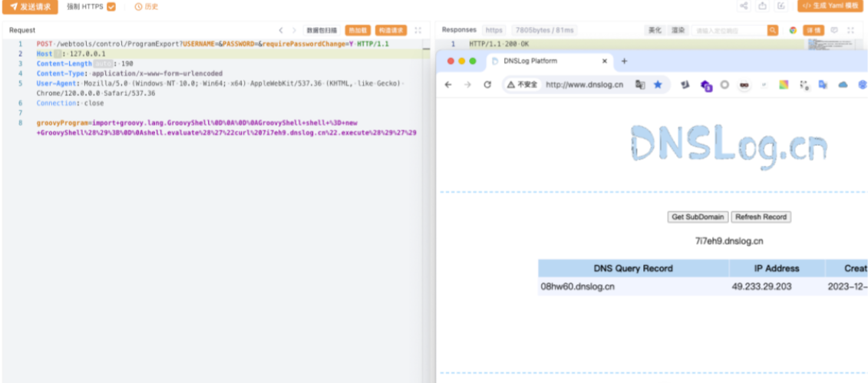This screenshot has width=868, height=383.
Task: Click the blue bookmark star icon
Action: [x=658, y=84]
